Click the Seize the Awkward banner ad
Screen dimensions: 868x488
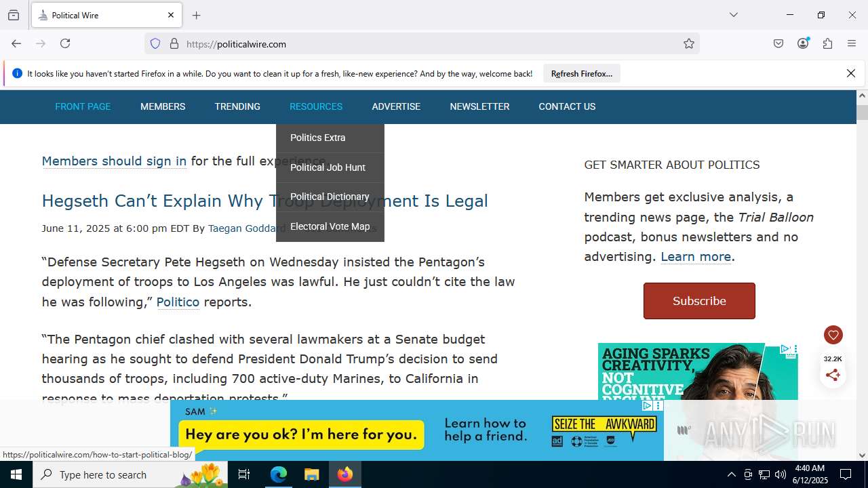click(x=416, y=430)
